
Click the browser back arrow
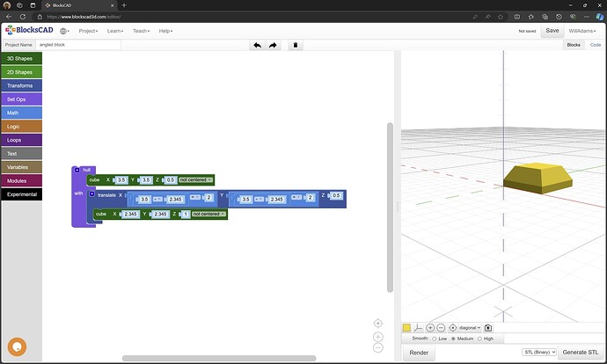pos(9,17)
